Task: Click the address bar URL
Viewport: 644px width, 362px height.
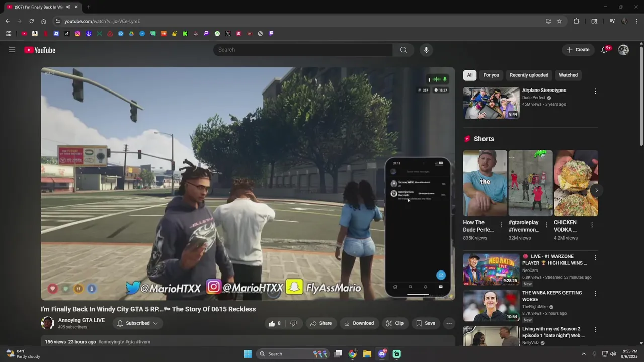Action: point(102,21)
